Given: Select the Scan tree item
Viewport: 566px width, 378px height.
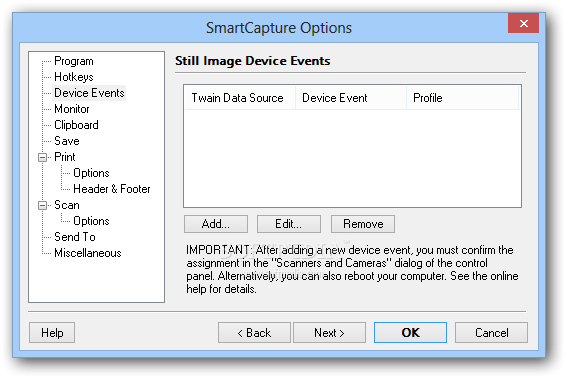Looking at the screenshot, I should 67,205.
